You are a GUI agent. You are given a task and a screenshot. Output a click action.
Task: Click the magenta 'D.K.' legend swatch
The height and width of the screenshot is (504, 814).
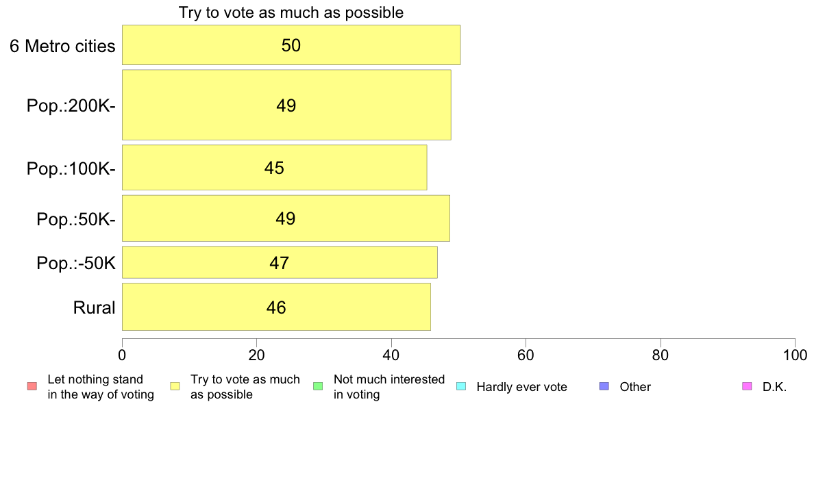pos(747,386)
